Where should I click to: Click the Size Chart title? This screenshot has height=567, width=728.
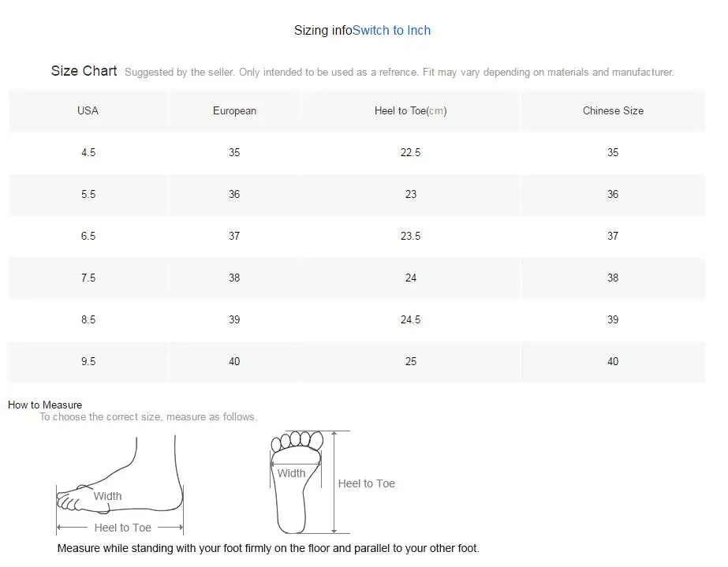84,71
